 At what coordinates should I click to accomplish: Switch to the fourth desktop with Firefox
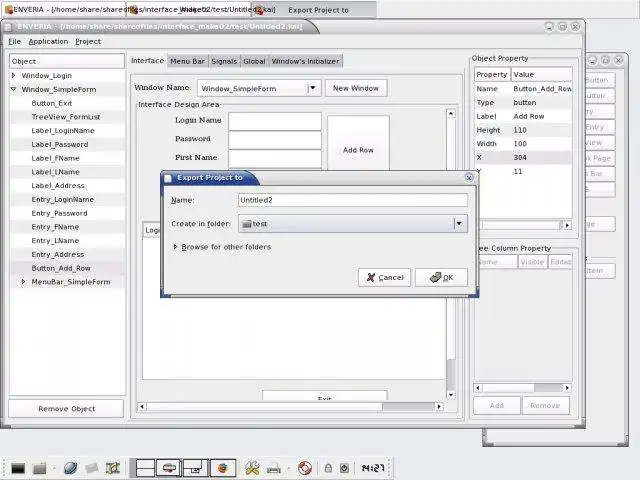pos(222,468)
